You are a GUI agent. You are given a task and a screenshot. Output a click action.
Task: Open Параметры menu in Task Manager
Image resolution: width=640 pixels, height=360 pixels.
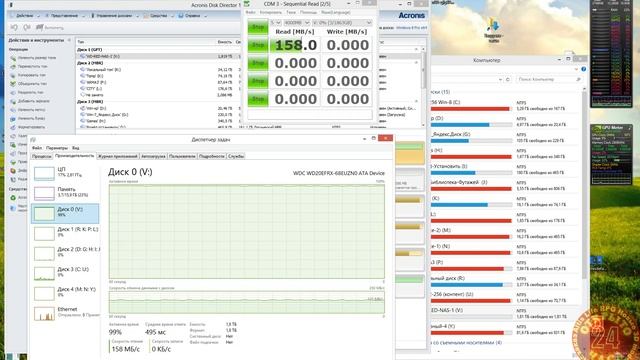[57, 148]
